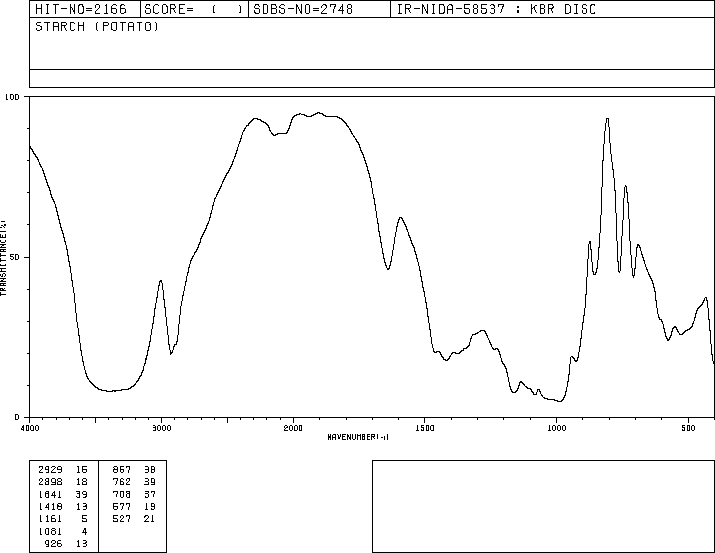
Task: Click the IR-NIDA-58537 : KBR DISC label
Action: [496, 9]
